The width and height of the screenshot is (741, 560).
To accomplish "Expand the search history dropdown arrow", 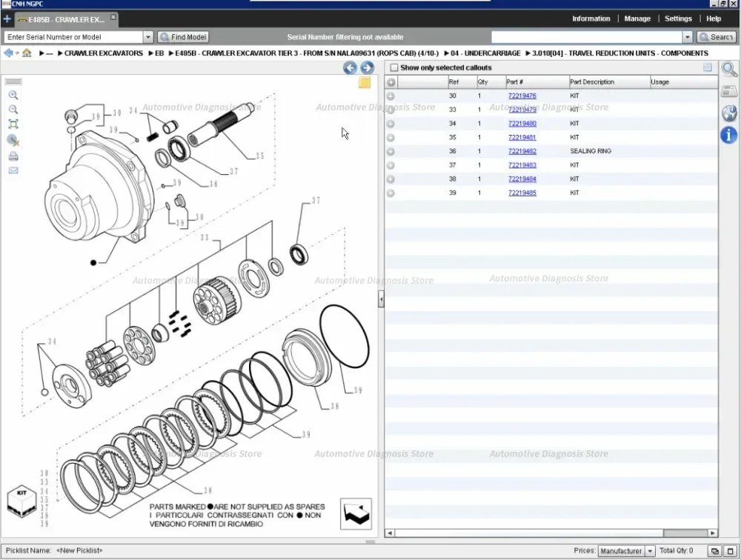I will coord(687,37).
